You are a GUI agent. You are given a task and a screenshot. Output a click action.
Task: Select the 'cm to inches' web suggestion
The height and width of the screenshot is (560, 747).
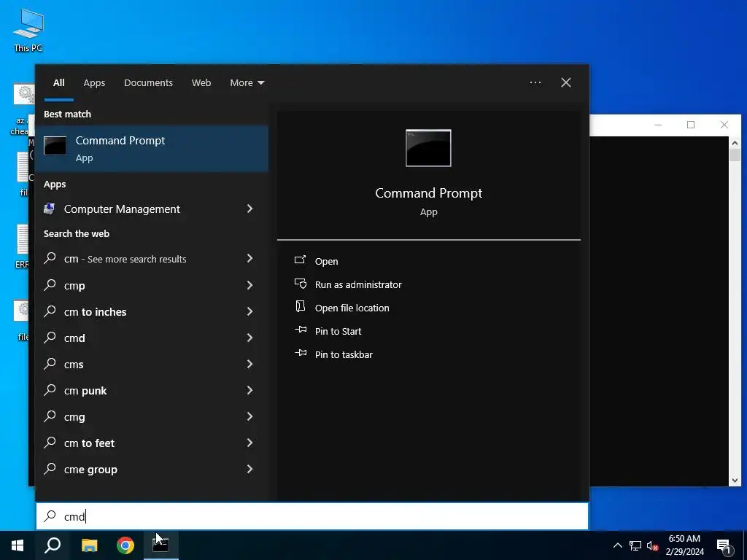coord(96,312)
